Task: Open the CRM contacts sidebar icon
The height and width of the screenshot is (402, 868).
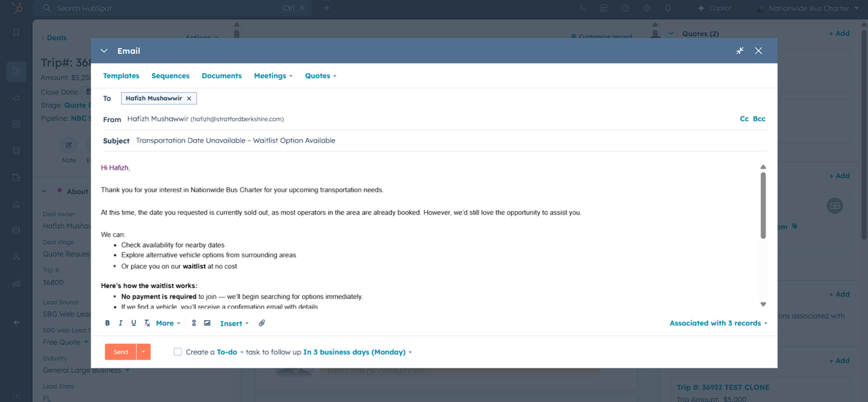Action: 16,71
